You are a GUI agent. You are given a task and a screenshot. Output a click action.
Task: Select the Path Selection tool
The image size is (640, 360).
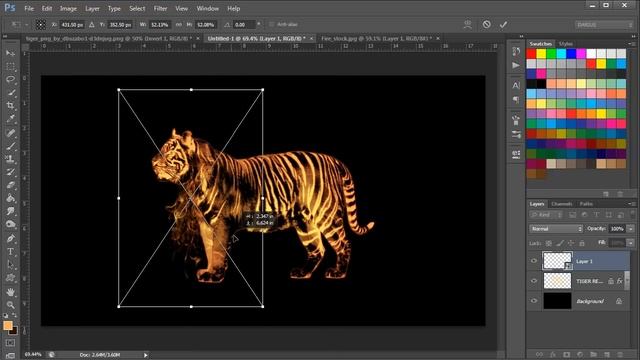[10, 264]
